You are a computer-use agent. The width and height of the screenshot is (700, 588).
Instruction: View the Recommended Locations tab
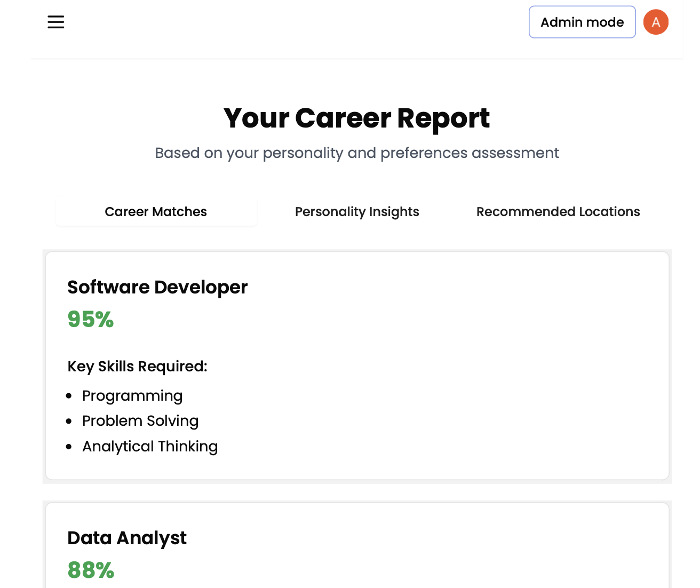(x=558, y=211)
